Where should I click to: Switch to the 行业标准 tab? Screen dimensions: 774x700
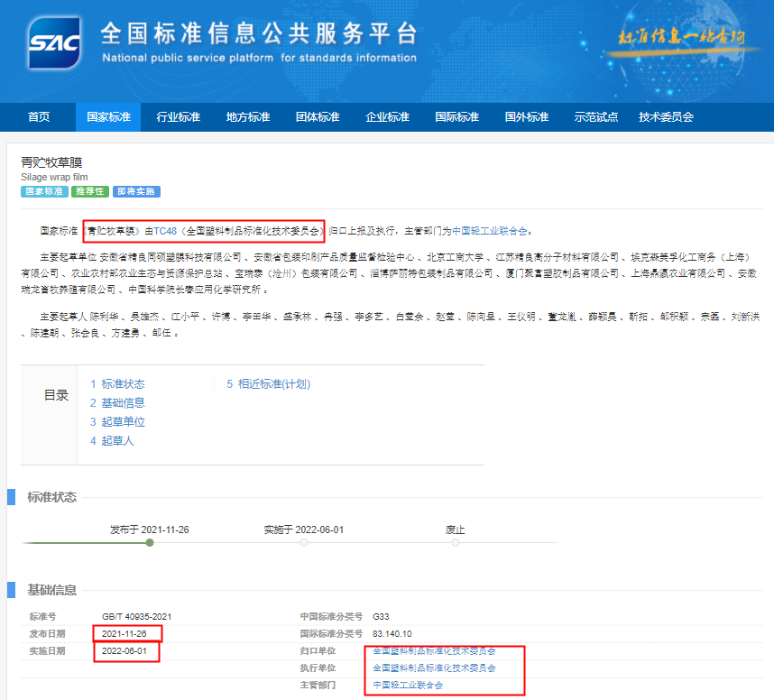(x=178, y=117)
